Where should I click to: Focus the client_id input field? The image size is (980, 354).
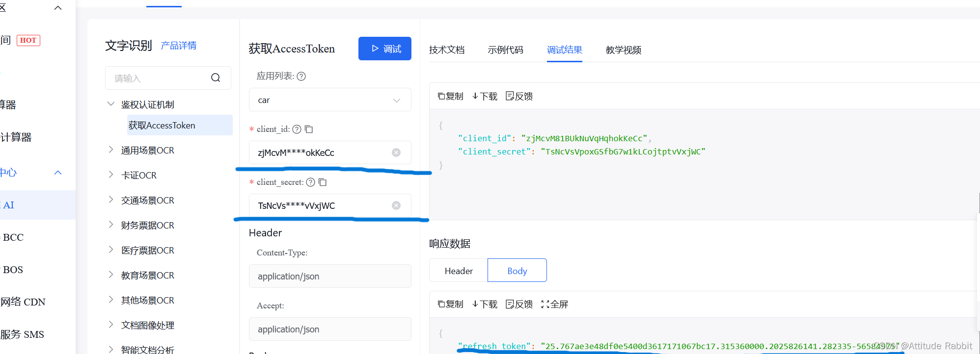(330, 152)
